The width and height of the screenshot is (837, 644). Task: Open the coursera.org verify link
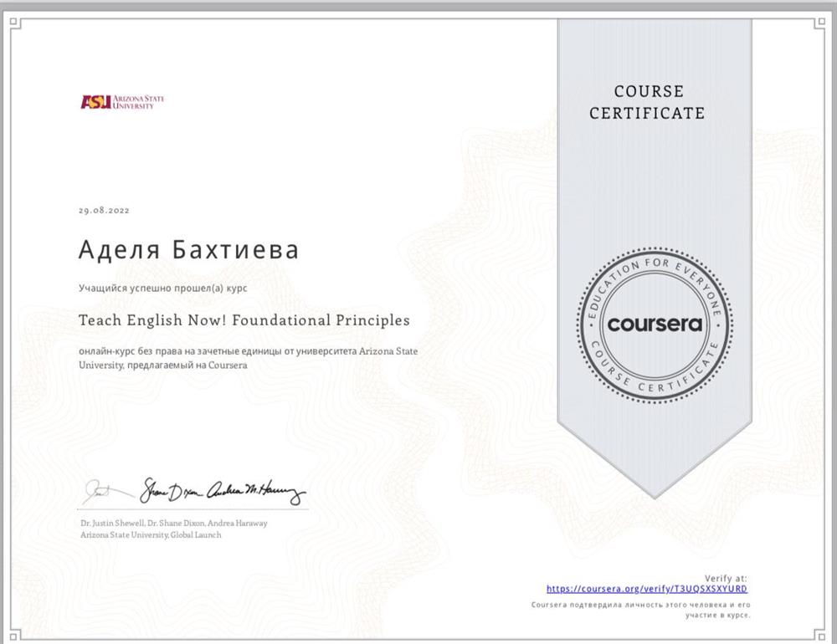coord(647,589)
